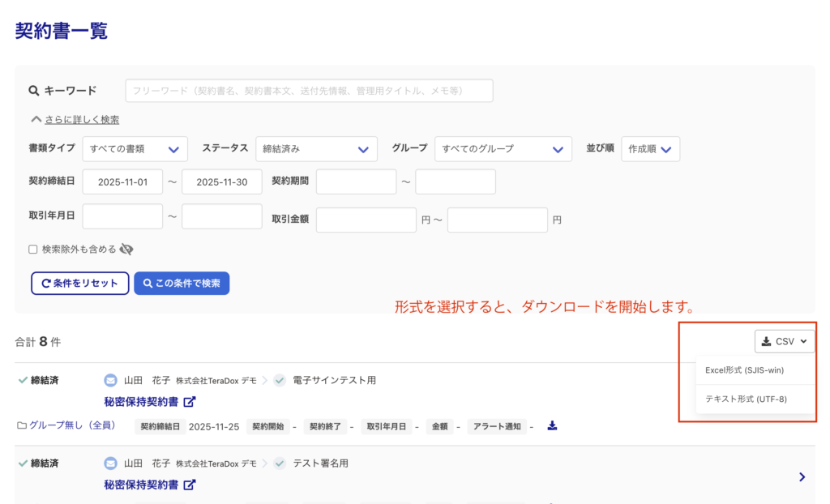Click the 条件をリセット button
Viewport: 830px width, 504px height.
79,284
